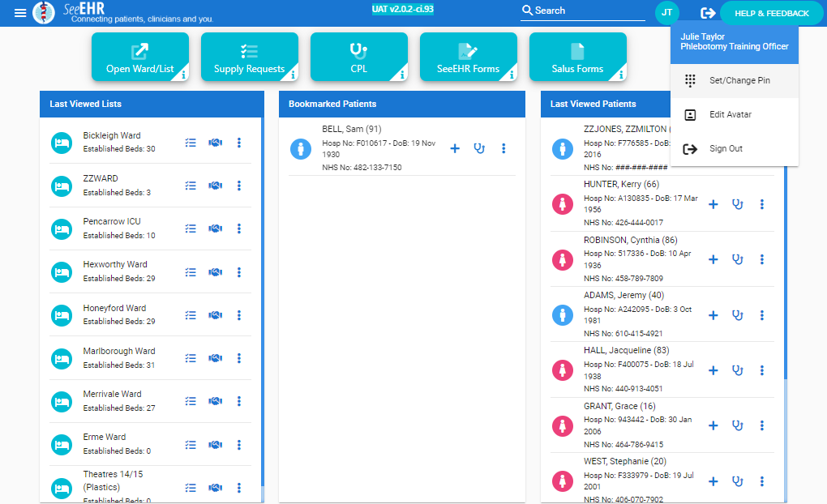Open more options for GRANT, Grace
827x504 pixels.
tap(761, 425)
